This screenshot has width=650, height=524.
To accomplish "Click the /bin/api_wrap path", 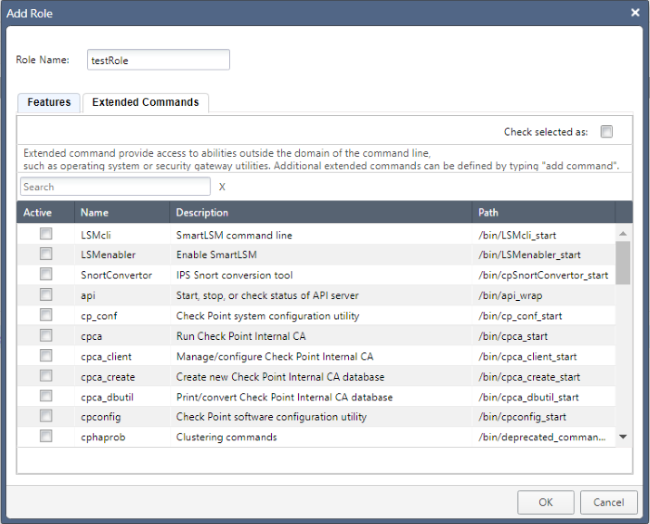I will [510, 296].
